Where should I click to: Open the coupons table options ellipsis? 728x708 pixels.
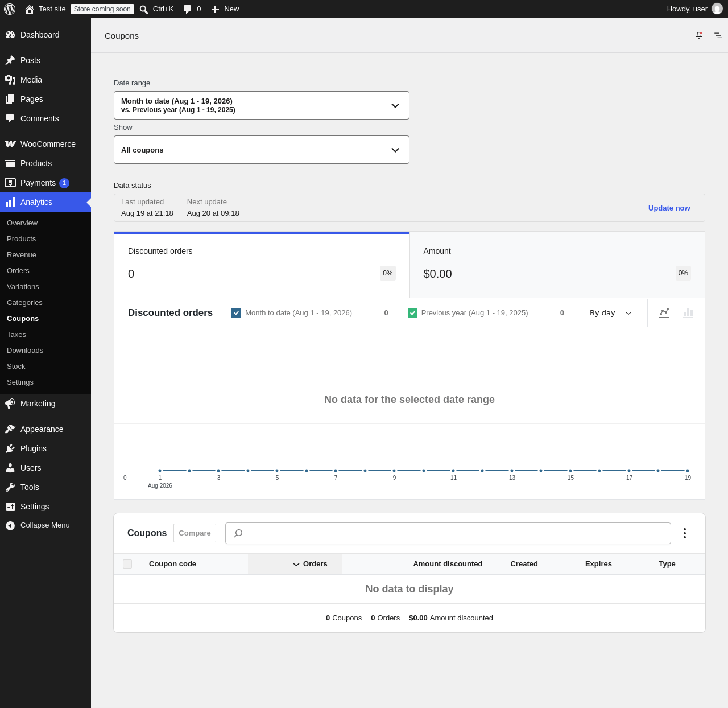[685, 533]
